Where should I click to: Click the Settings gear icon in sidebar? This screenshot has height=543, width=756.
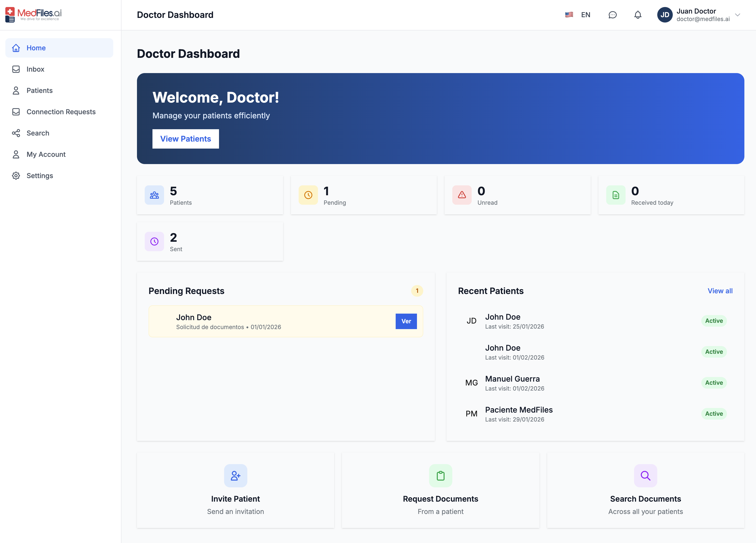16,176
